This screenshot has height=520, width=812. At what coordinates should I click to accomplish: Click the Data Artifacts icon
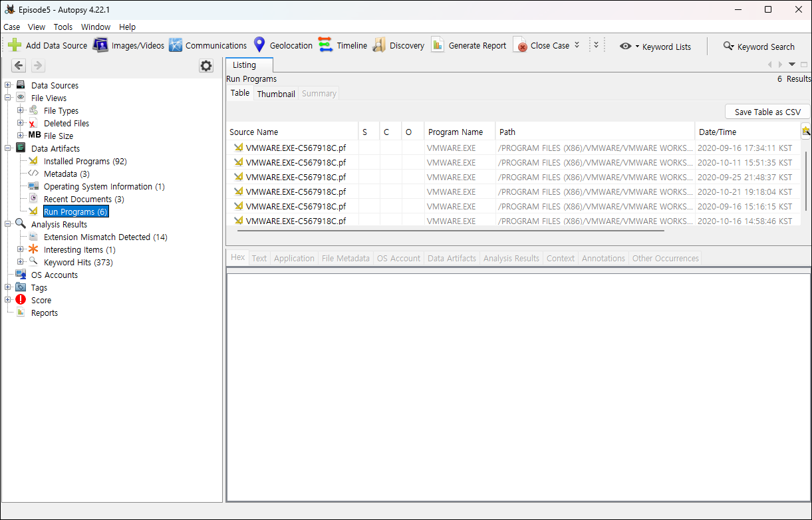pyautogui.click(x=21, y=148)
